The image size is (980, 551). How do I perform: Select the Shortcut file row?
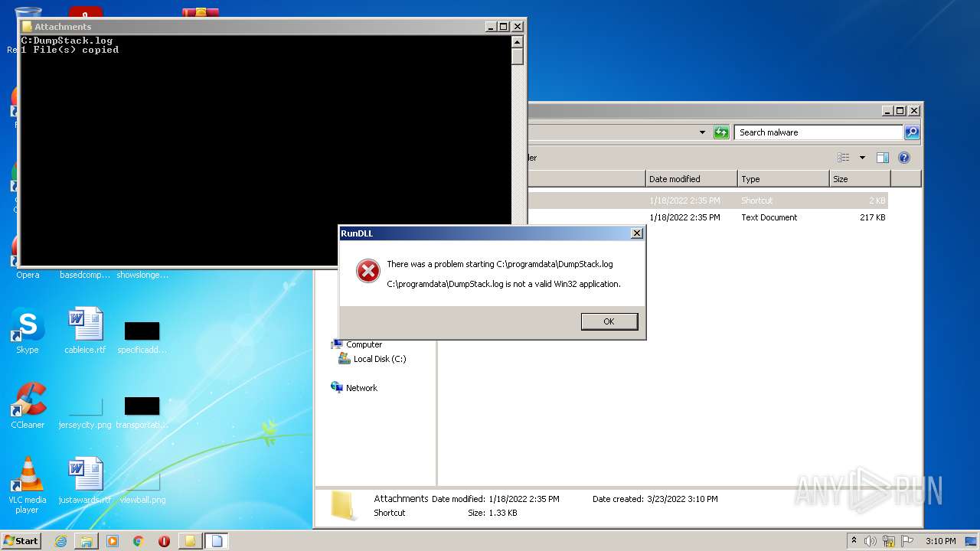[x=707, y=201]
